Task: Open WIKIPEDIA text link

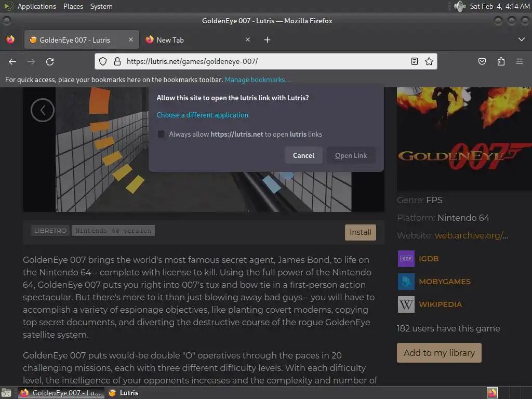Action: 441,304
